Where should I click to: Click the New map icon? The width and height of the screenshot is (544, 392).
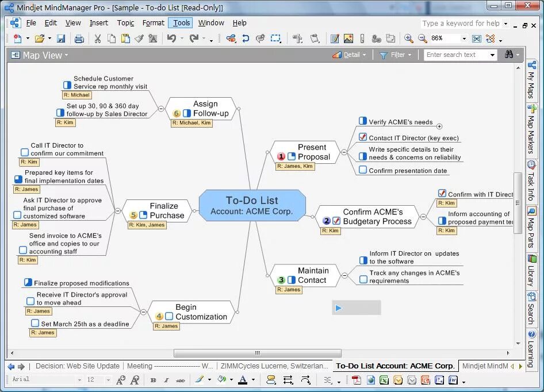(17, 39)
